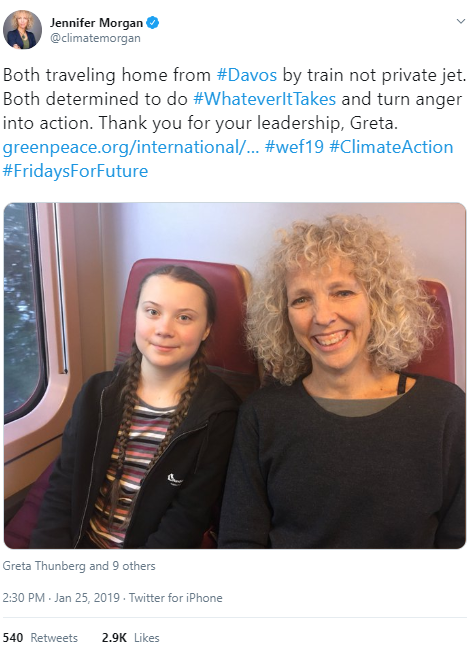Open the 2:30 PM timestamp
Screen dimensions: 472x658
(23, 598)
